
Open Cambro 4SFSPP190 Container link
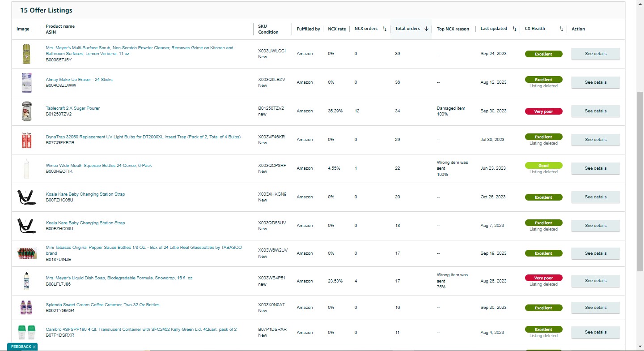141,330
